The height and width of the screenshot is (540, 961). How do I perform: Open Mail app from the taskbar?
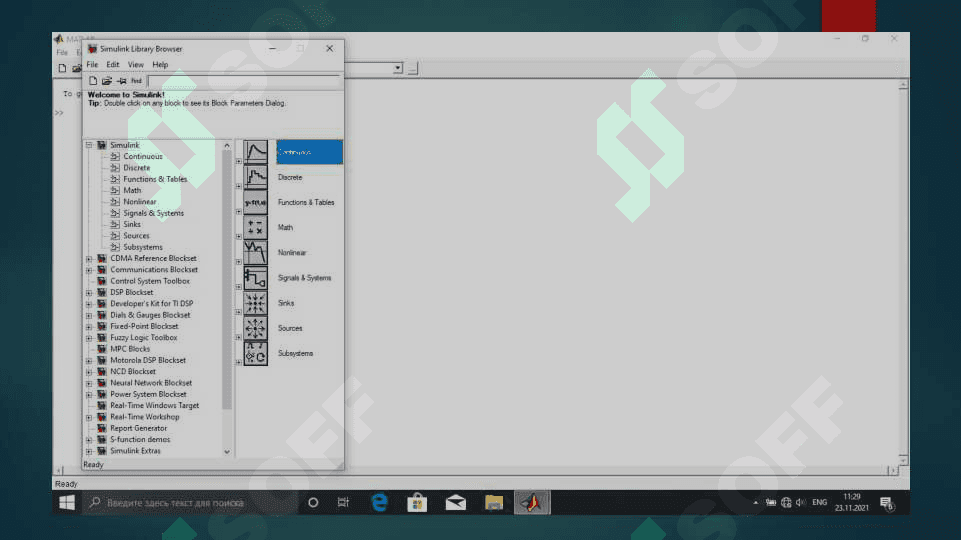(x=455, y=503)
